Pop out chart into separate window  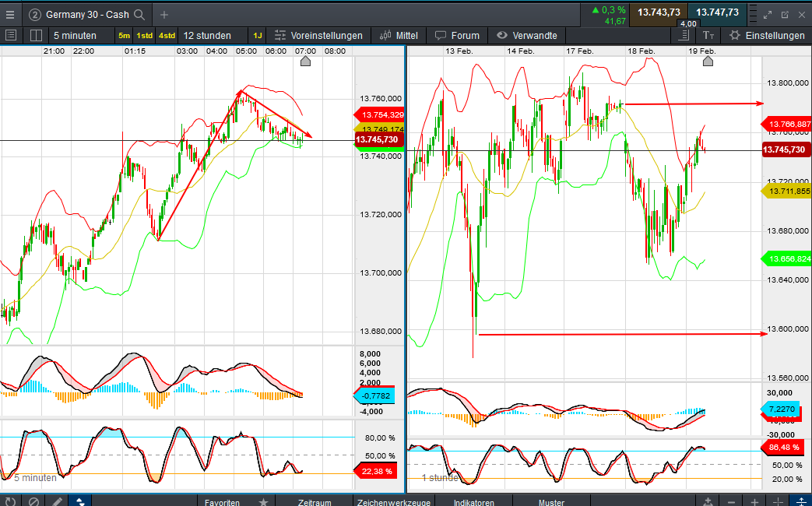(785, 15)
